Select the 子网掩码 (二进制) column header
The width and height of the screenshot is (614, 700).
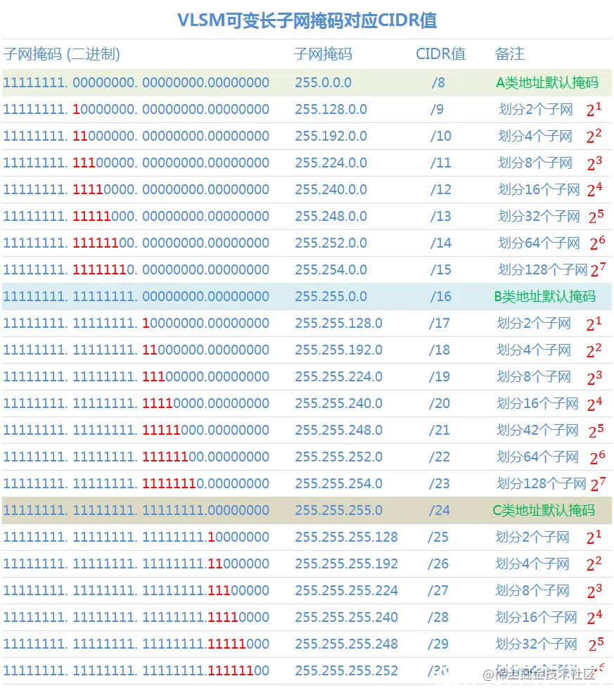point(62,54)
